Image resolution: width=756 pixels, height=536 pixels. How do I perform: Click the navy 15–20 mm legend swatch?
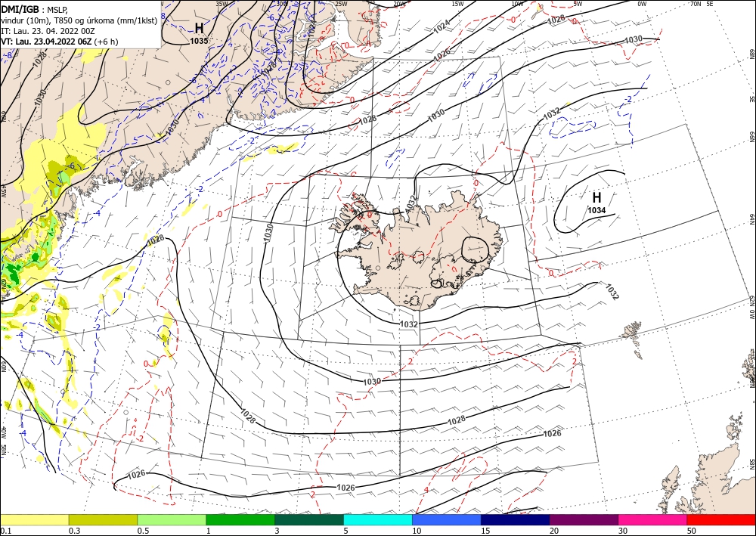tap(516, 519)
